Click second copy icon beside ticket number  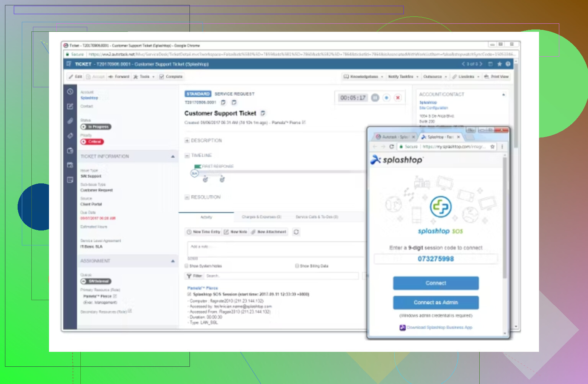point(234,102)
